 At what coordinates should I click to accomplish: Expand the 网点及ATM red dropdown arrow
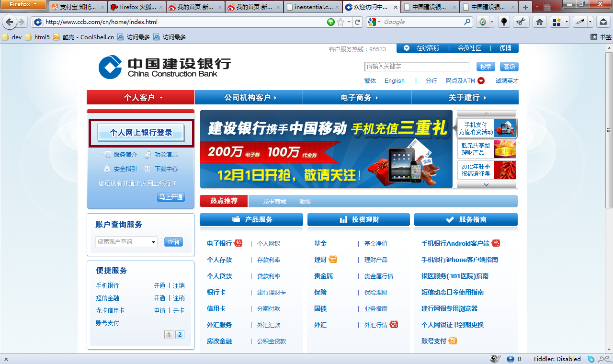tap(481, 81)
